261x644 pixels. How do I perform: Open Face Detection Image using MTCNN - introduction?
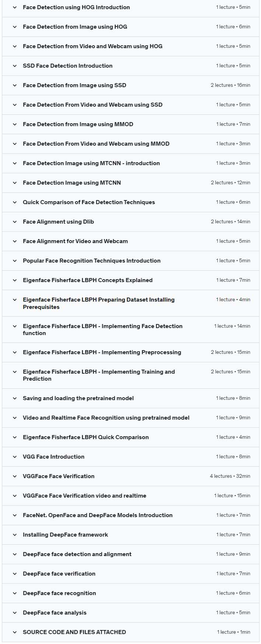tap(131, 163)
